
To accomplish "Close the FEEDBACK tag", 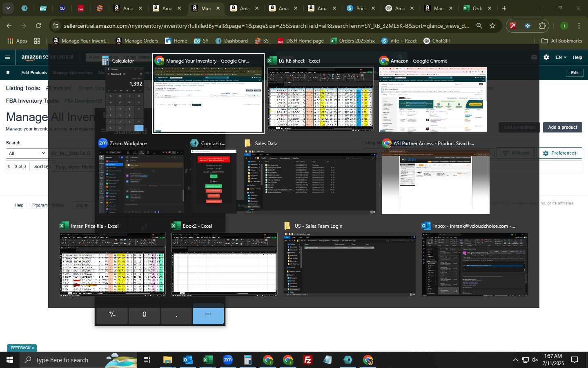I will [33, 348].
